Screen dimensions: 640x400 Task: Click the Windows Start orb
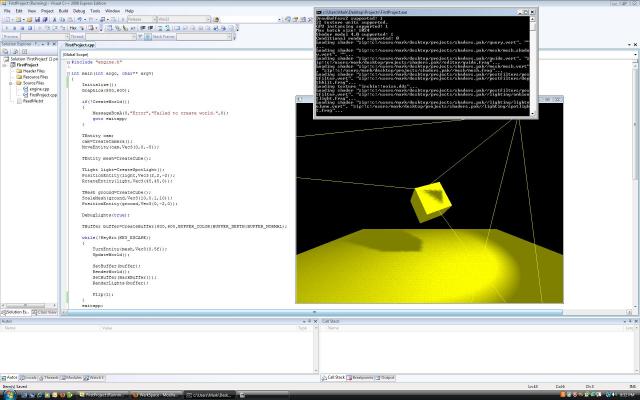coord(7,394)
